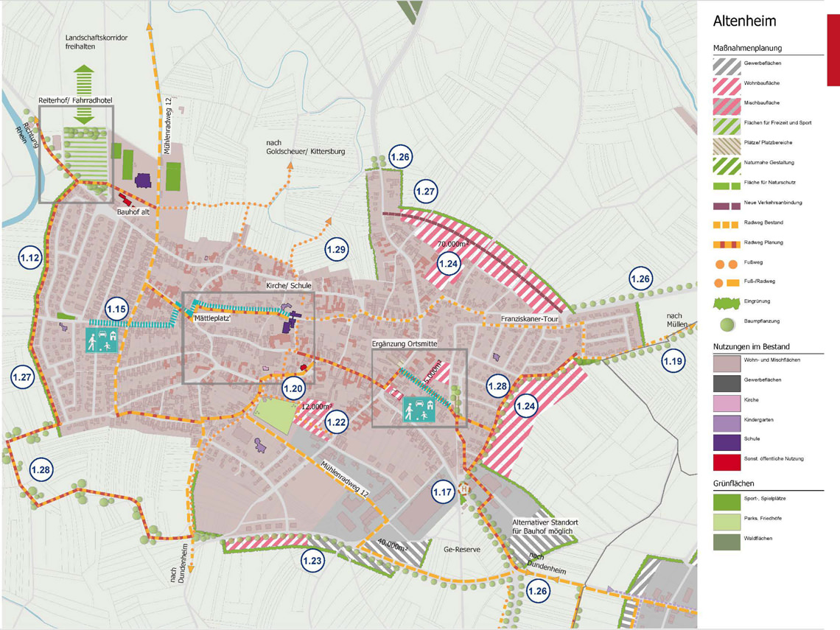
Task: Click the Altenheim legend title
Action: [x=744, y=21]
